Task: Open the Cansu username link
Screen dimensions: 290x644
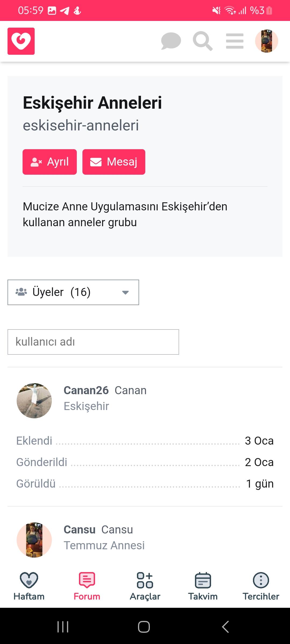Action: click(79, 530)
